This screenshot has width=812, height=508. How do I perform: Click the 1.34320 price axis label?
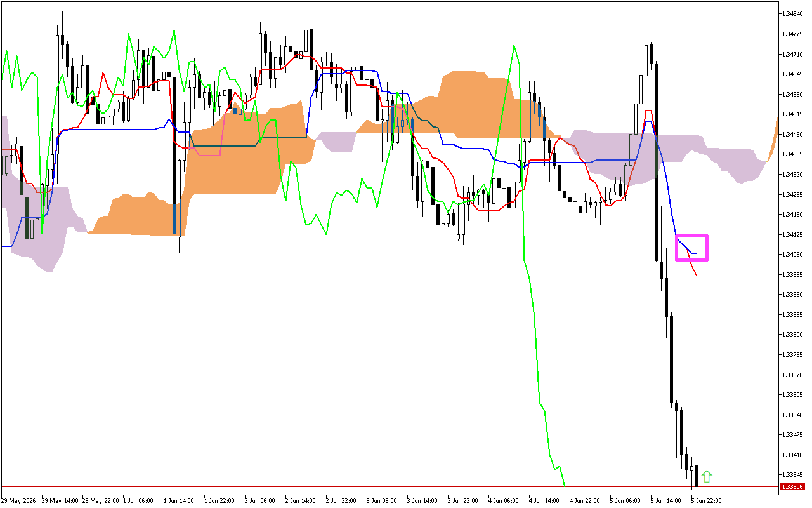tap(793, 175)
